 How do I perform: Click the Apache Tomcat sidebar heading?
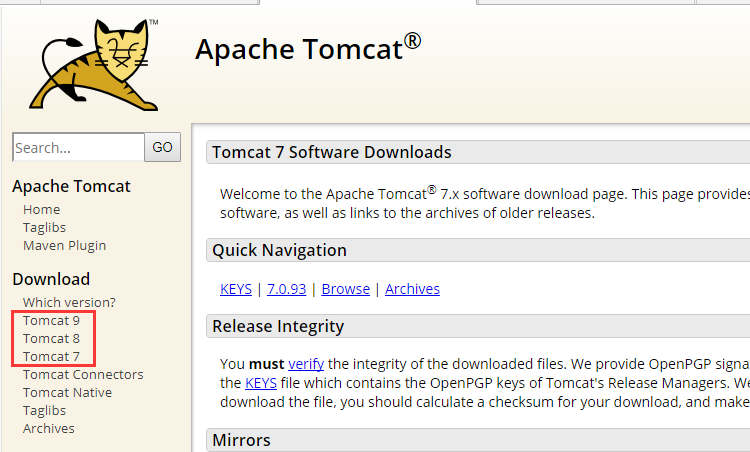pos(71,186)
